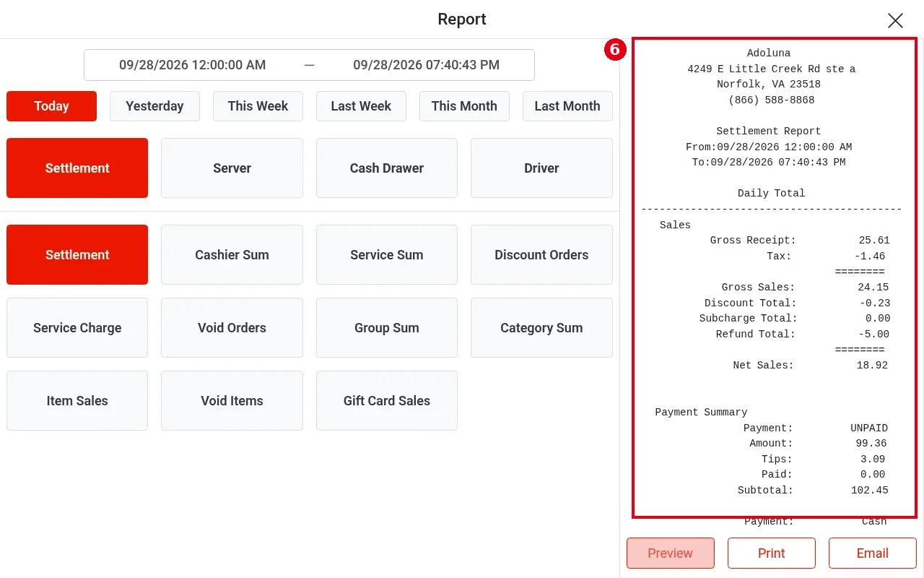Viewport: 924px width, 578px height.
Task: Click the Refund Total value -5.00
Action: coord(874,335)
